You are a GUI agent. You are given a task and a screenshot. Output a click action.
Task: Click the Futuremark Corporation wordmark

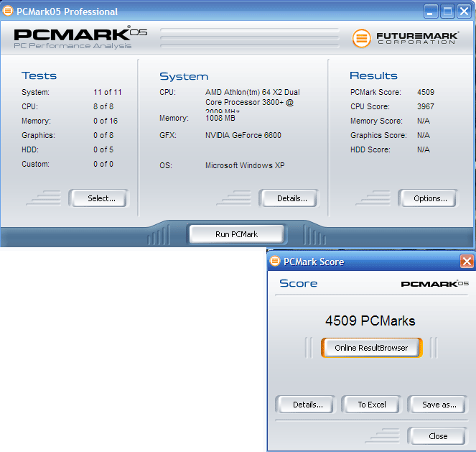[x=418, y=38]
